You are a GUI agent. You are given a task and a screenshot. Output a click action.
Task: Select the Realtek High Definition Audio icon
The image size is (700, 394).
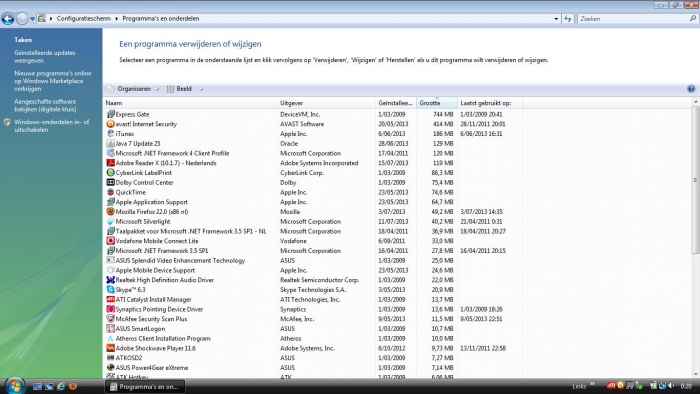tap(110, 280)
